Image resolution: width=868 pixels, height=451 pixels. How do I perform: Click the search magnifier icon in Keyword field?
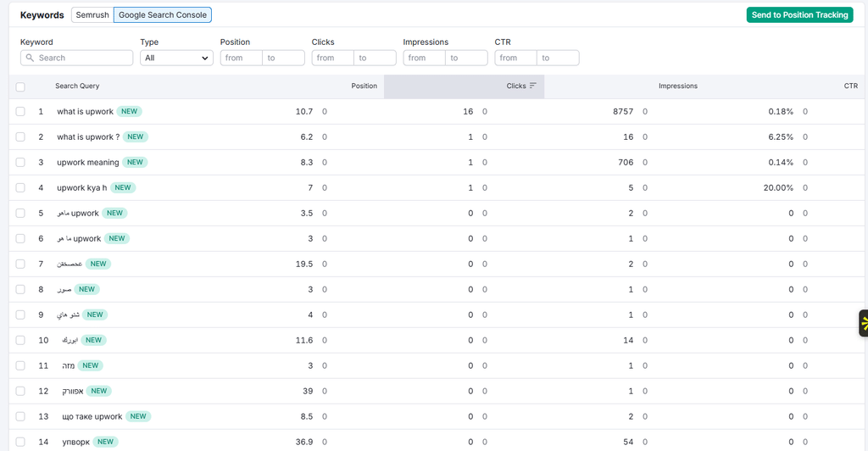pos(30,58)
